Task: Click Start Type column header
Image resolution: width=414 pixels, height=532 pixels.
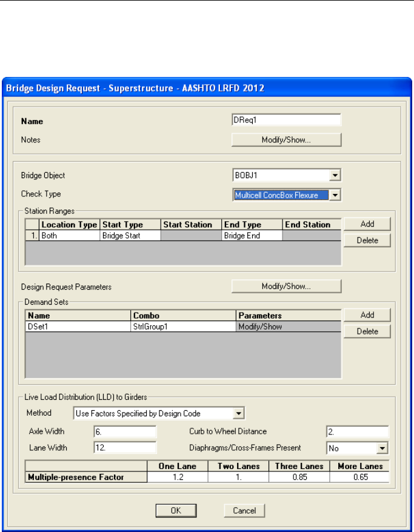Action: (130, 225)
